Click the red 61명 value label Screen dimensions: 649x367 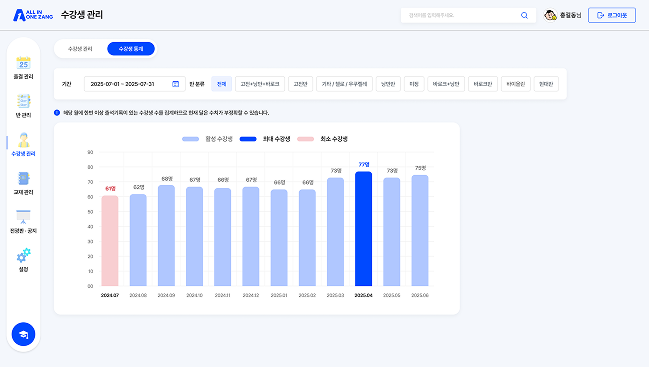(110, 189)
